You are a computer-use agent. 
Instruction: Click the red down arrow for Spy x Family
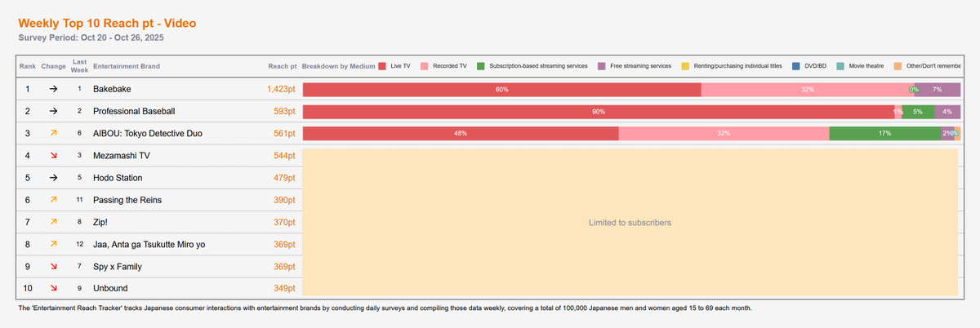coord(53,266)
